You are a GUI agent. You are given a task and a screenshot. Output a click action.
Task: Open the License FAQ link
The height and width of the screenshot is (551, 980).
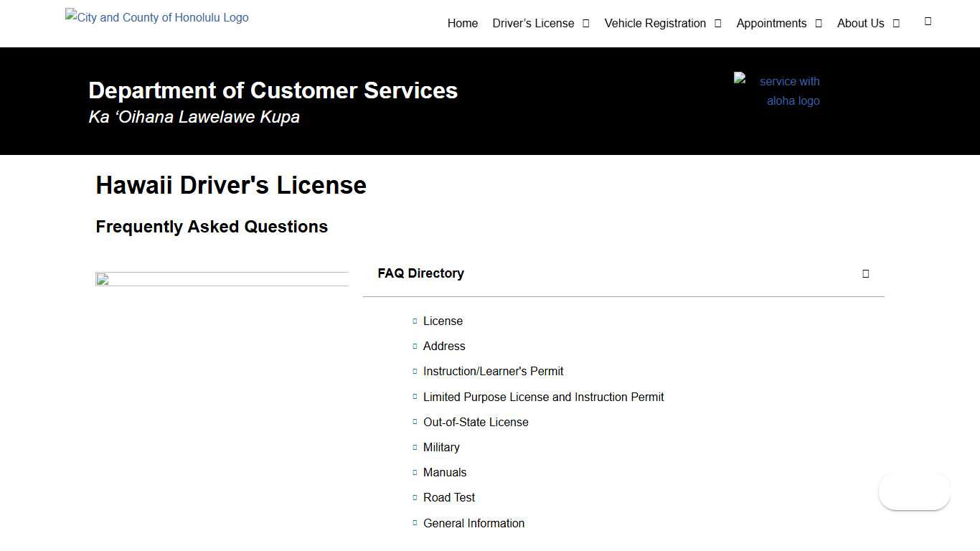pyautogui.click(x=443, y=321)
